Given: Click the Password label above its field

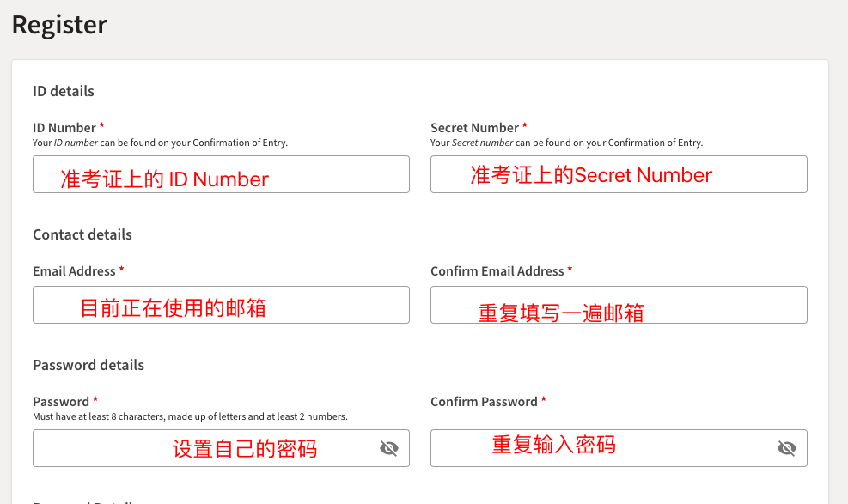Looking at the screenshot, I should [61, 402].
